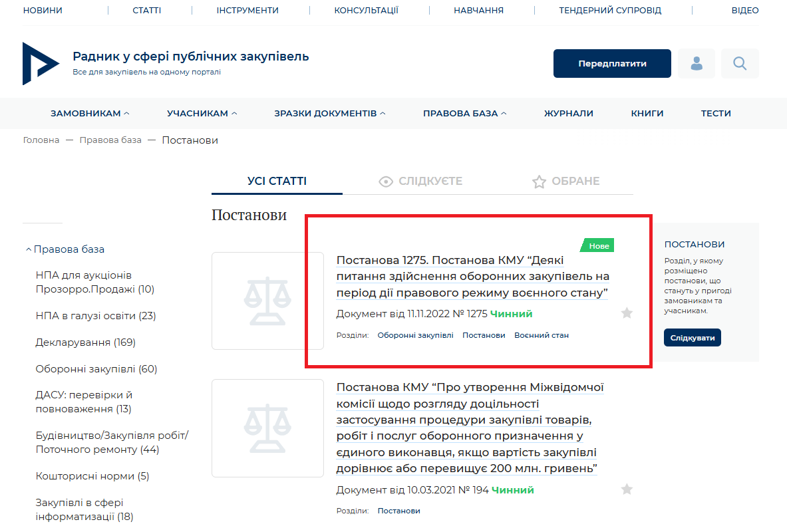Screen dimensions: 787x532
Task: Click scales thumbnail of Постанова 1275
Action: 267,301
